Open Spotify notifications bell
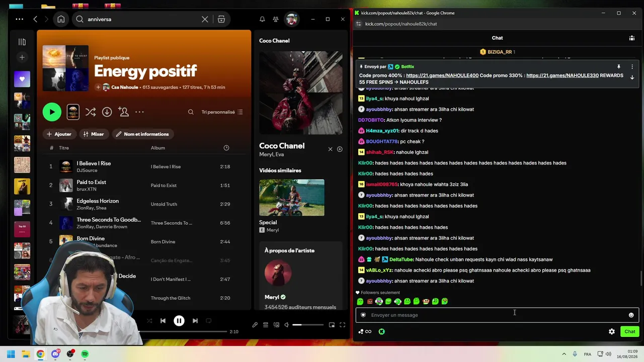This screenshot has width=644, height=362. [x=262, y=19]
